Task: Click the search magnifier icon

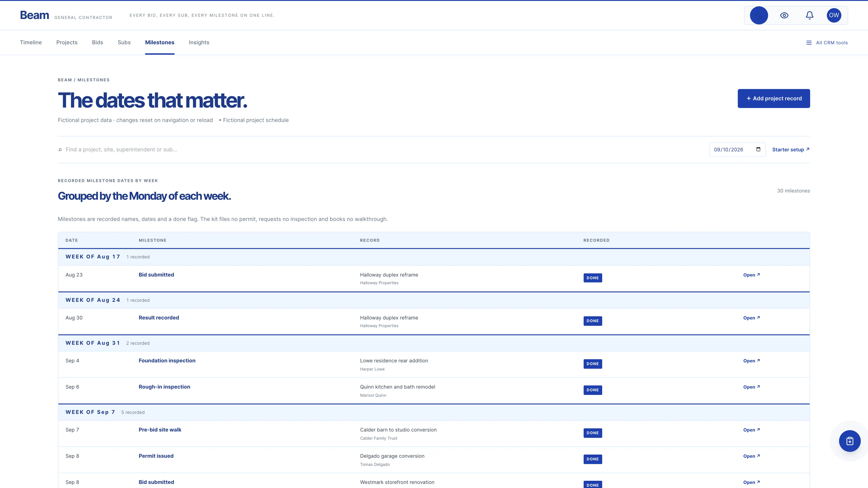Action: click(x=60, y=150)
